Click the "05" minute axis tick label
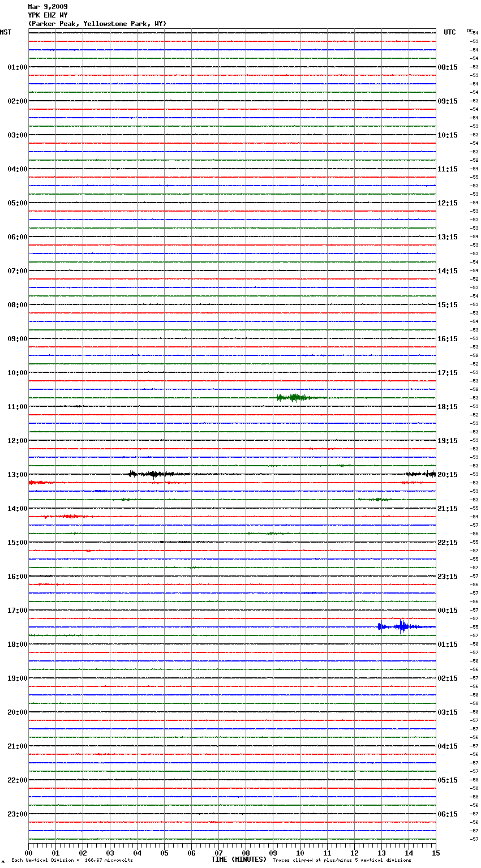481x868 pixels. tap(164, 853)
